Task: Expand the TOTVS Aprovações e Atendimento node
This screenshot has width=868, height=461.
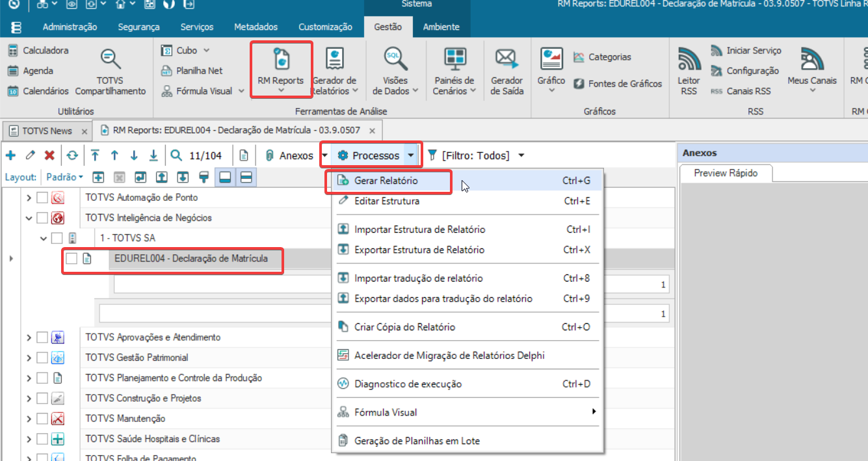Action: 29,337
